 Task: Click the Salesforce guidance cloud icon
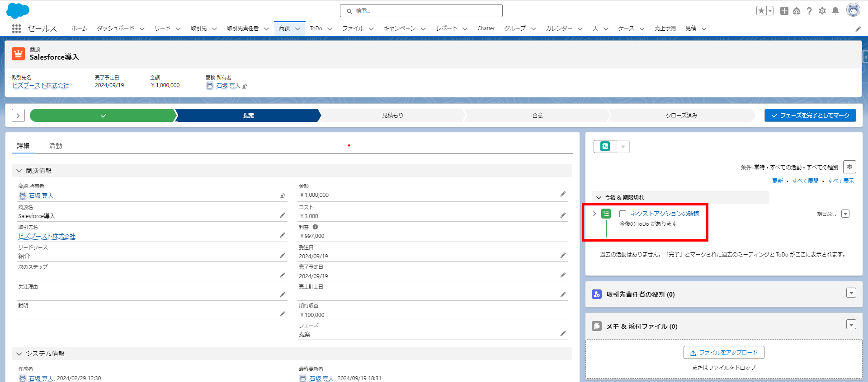[x=797, y=11]
